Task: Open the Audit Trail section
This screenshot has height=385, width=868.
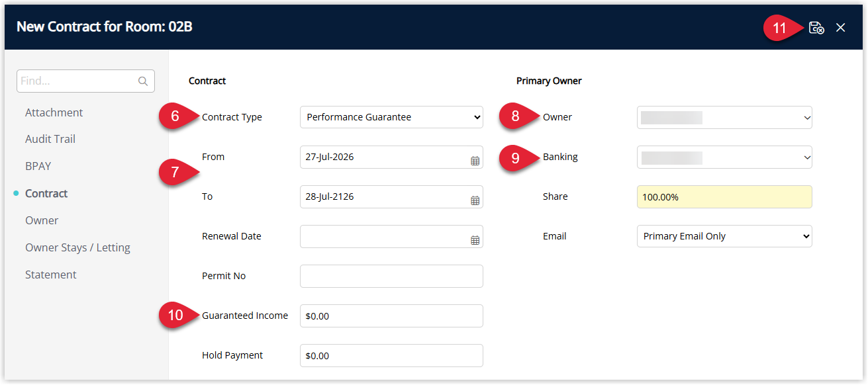Action: [x=50, y=139]
